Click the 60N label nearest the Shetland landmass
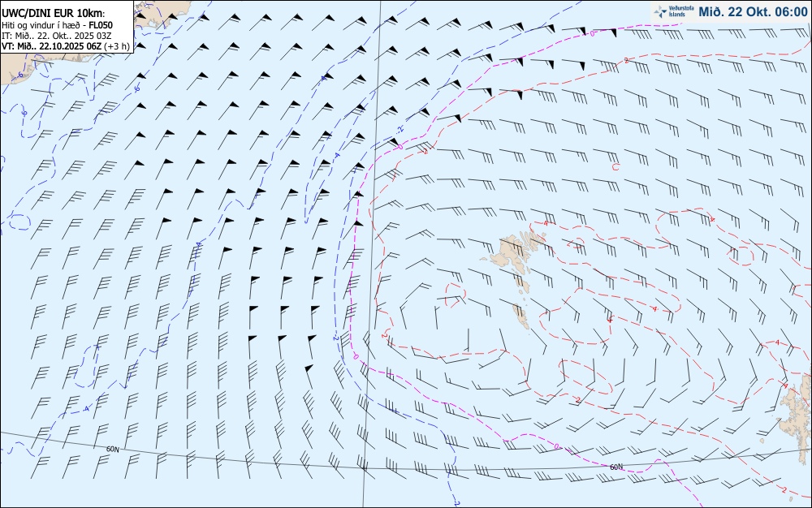 (616, 467)
